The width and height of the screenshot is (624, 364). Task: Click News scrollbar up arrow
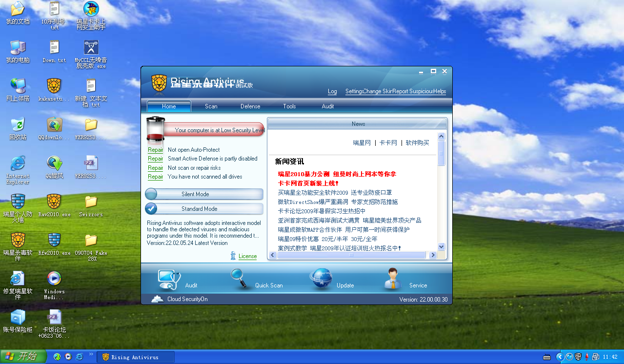(x=441, y=137)
